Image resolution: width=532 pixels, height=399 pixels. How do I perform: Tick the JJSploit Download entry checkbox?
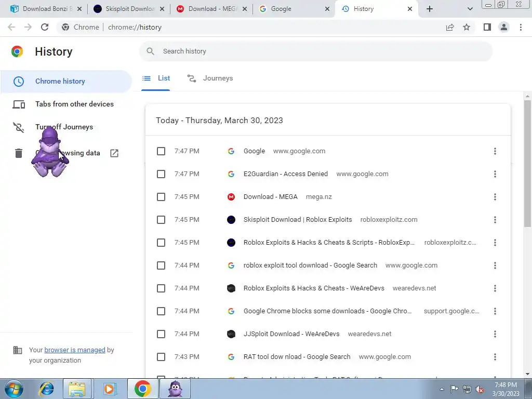(x=161, y=334)
